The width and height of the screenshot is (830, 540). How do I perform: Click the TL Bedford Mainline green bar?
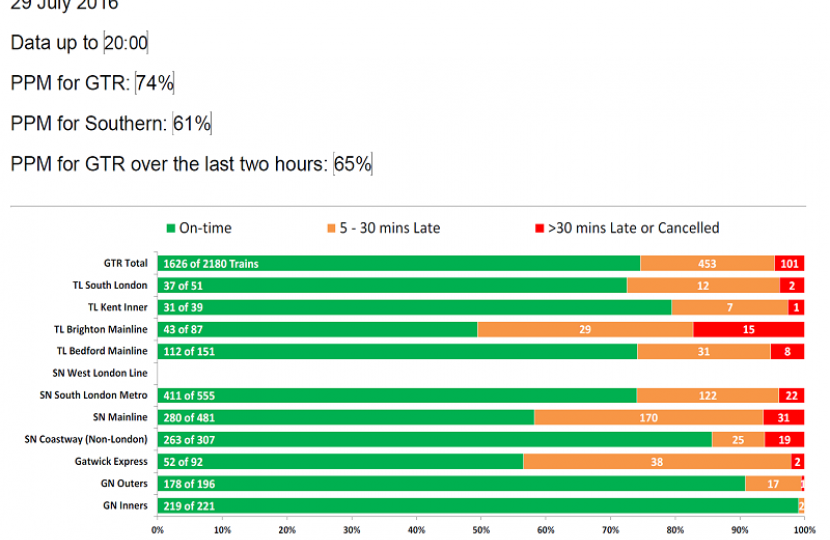(397, 352)
